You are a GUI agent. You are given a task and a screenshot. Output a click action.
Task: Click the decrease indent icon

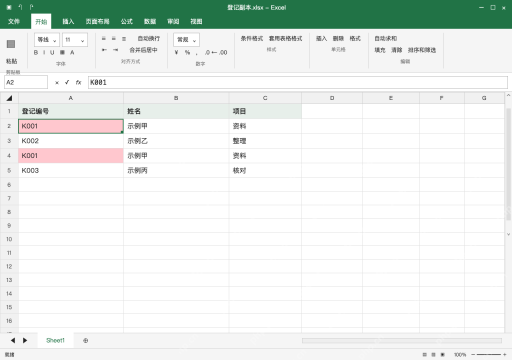point(104,50)
